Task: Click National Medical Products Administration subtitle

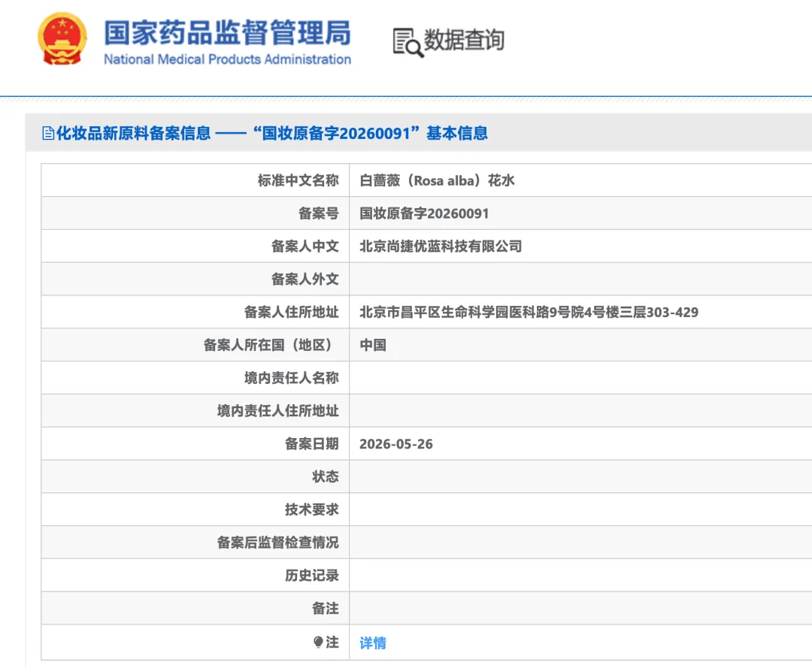Action: (x=227, y=59)
